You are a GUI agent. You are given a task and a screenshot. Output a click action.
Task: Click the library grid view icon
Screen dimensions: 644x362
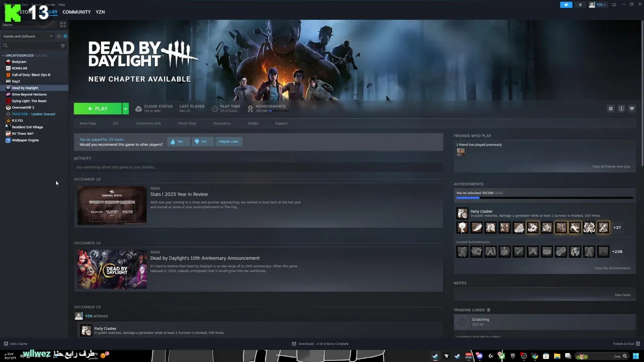click(x=63, y=24)
